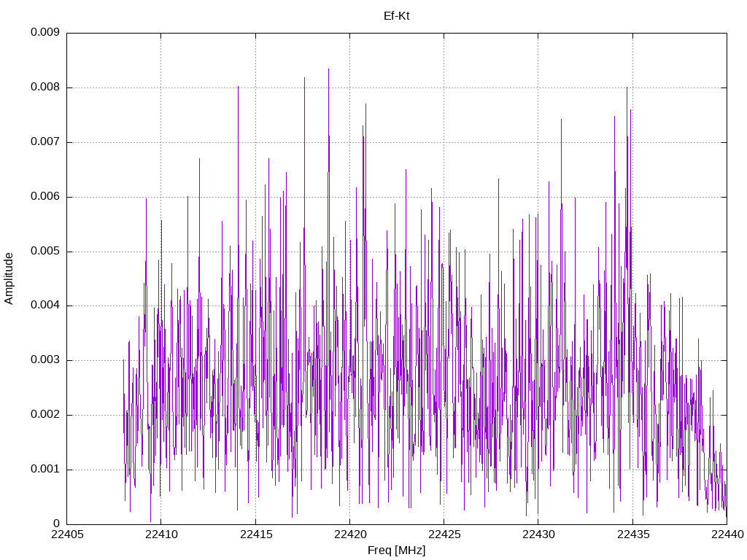Click x-axis tick value 22440
Screen dimensions: 747x560
pyautogui.click(x=727, y=534)
